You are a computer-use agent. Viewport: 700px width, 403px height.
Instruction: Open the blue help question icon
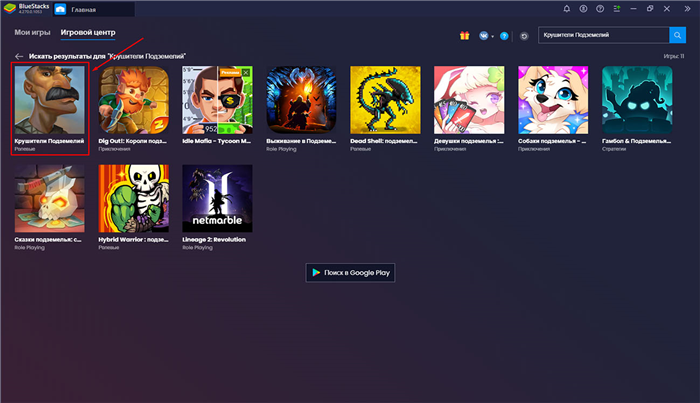tap(504, 36)
